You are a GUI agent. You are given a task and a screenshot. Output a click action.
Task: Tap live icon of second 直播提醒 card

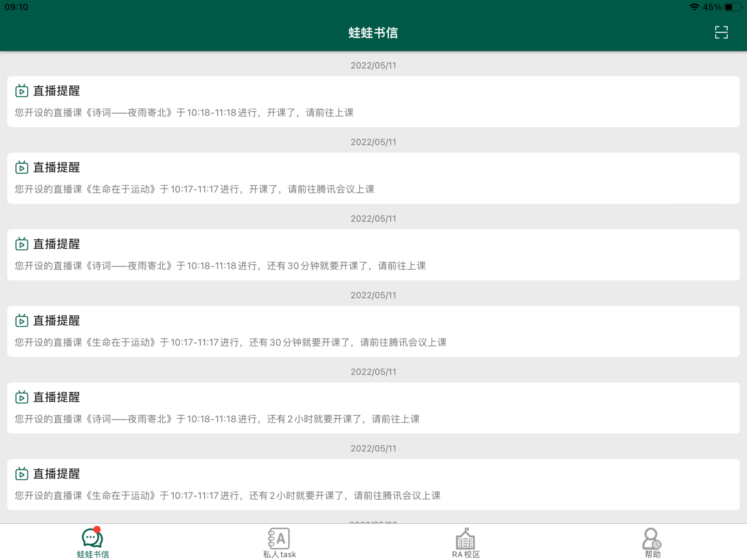click(x=22, y=168)
